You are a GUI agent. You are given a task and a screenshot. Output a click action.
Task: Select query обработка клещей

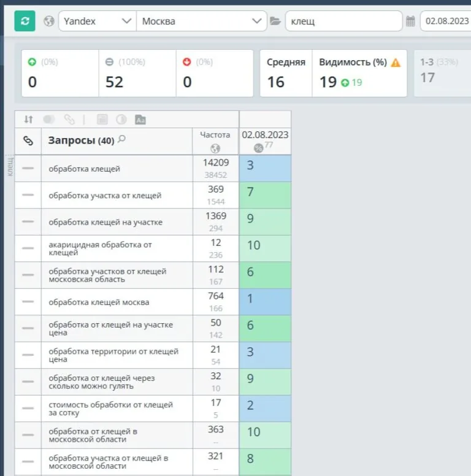85,169
